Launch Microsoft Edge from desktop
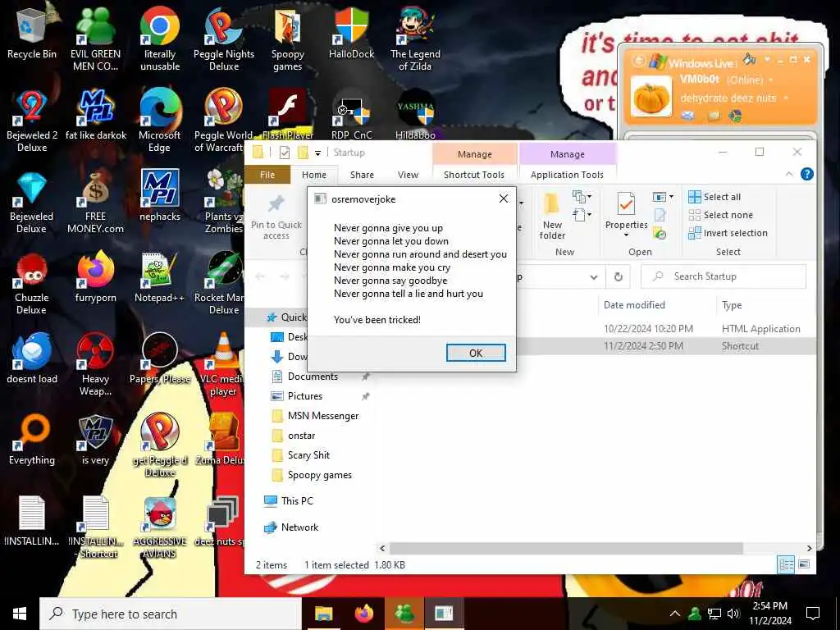The height and width of the screenshot is (630, 840). click(160, 119)
